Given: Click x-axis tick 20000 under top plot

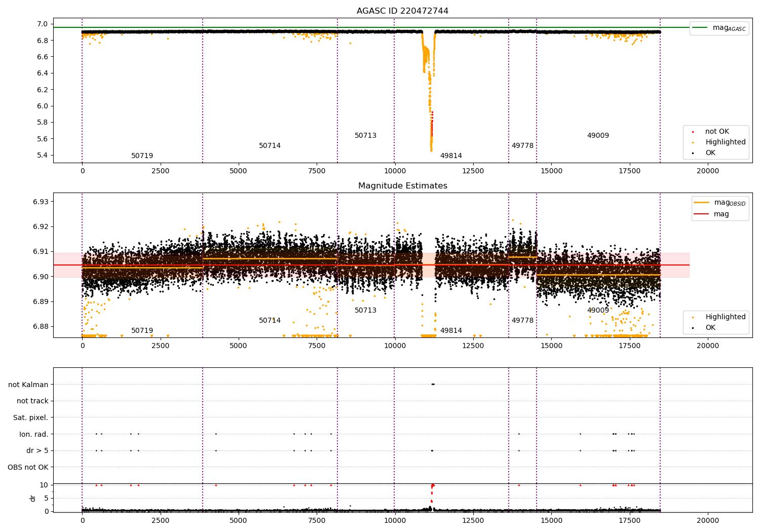Looking at the screenshot, I should 707,171.
